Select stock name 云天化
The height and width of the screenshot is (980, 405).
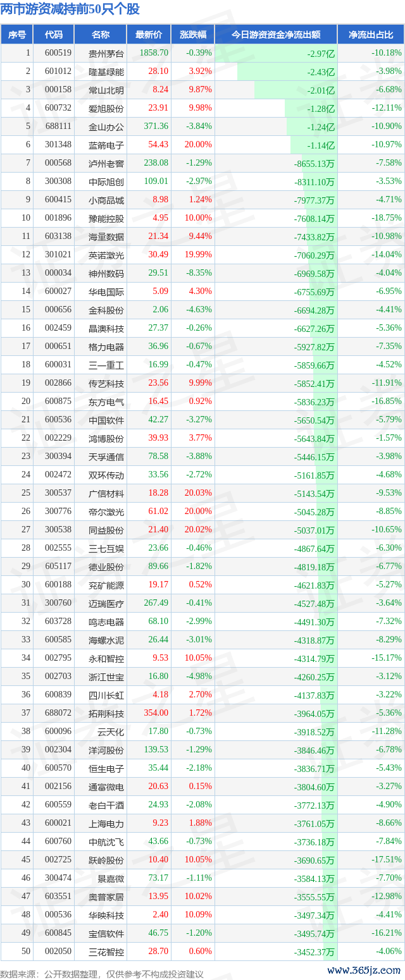(111, 732)
